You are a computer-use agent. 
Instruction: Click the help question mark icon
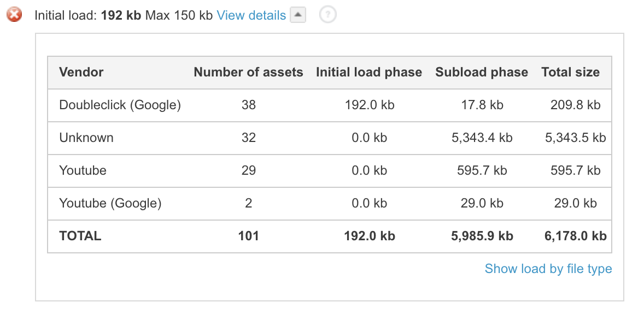[327, 15]
